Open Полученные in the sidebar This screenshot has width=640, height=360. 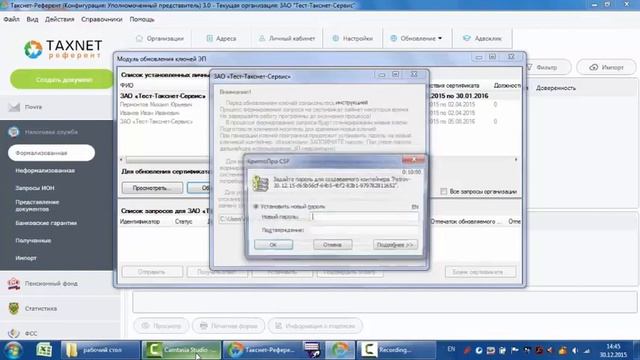click(33, 240)
